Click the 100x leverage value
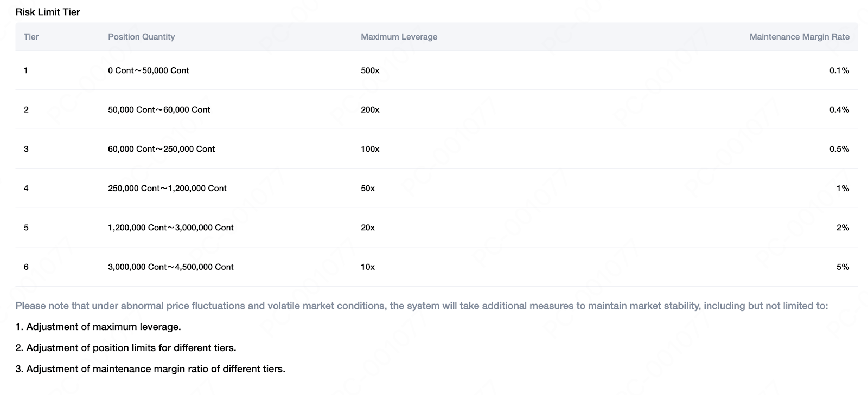The image size is (868, 395). (x=370, y=149)
